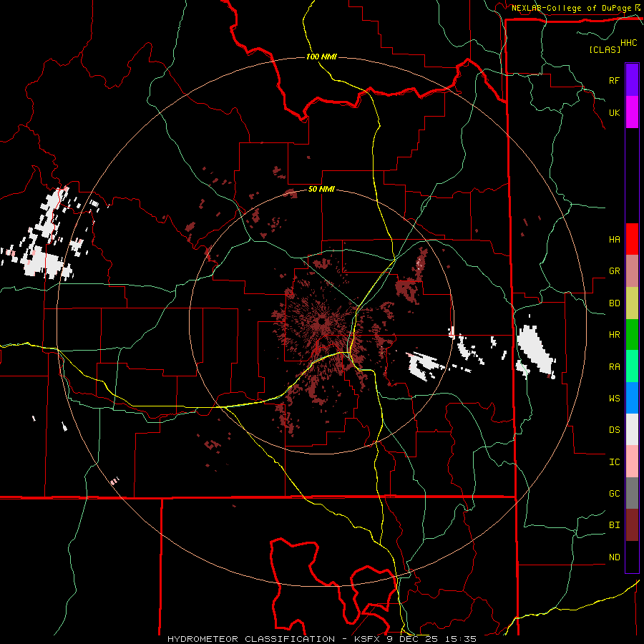Viewport: 644px width, 644px height.
Task: Select the BD yellow legend block
Action: [x=632, y=303]
